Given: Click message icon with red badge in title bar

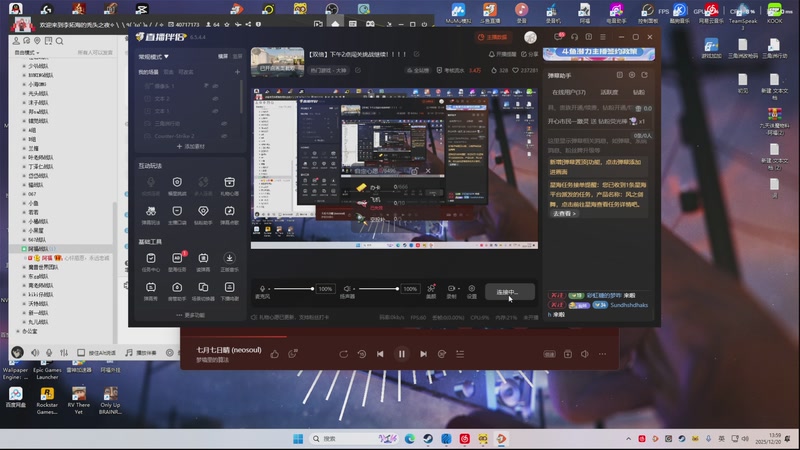Looking at the screenshot, I should 558,37.
